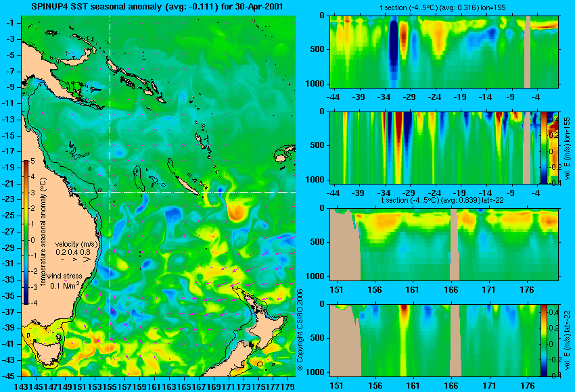Image resolution: width=575 pixels, height=392 pixels.
Task: Click the '0.2' label on the lat=-22 velocity colorbar
Action: point(553,328)
